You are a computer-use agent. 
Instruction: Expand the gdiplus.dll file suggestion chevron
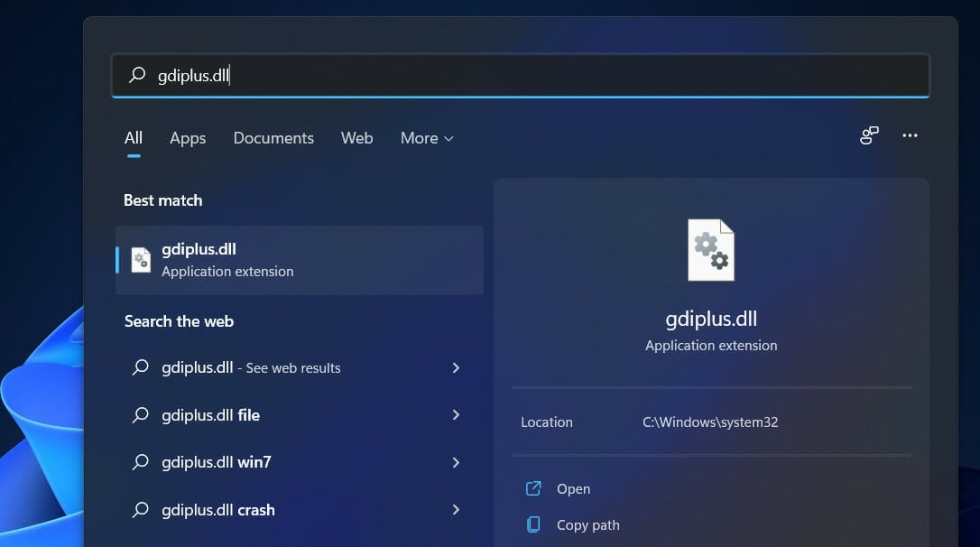[456, 415]
